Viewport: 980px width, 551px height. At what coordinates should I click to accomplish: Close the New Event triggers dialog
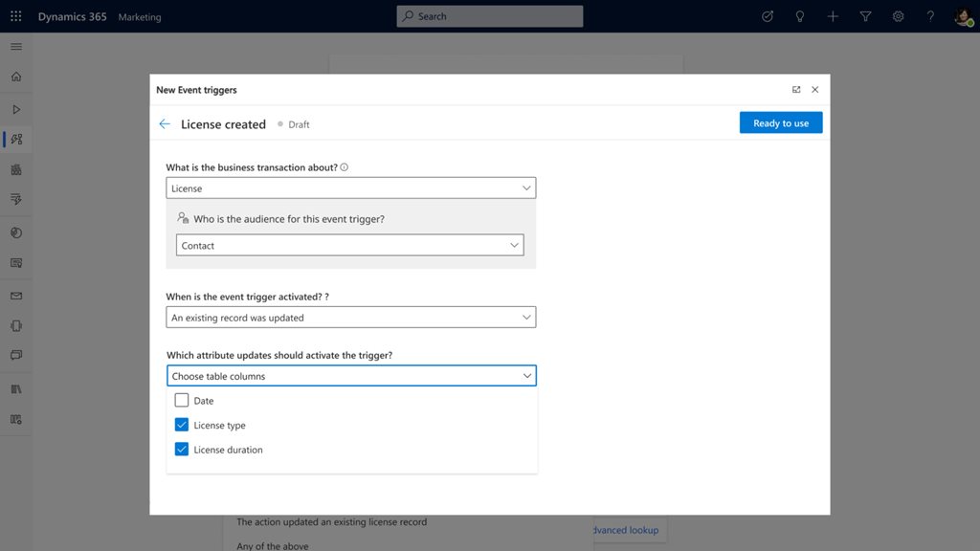(x=815, y=89)
